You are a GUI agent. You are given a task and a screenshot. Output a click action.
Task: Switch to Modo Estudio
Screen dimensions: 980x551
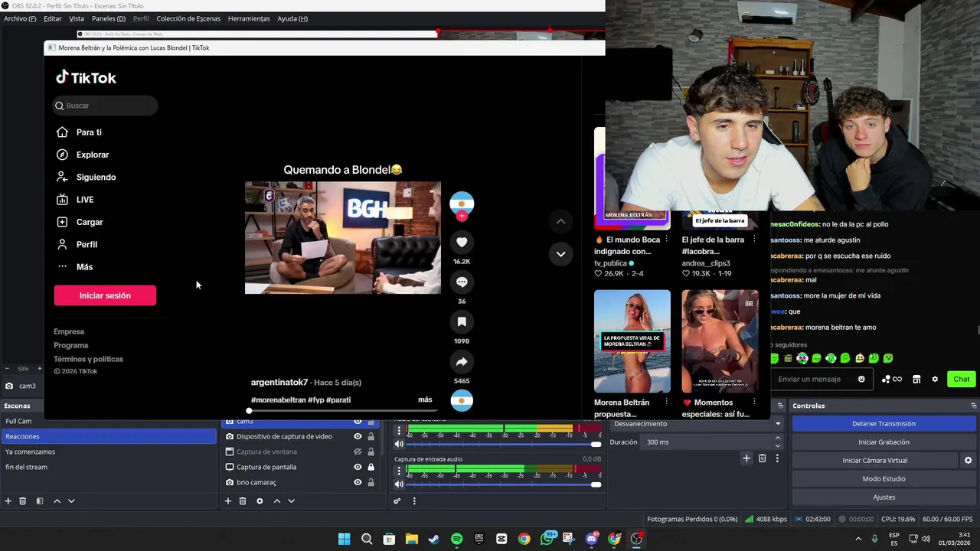(x=884, y=479)
